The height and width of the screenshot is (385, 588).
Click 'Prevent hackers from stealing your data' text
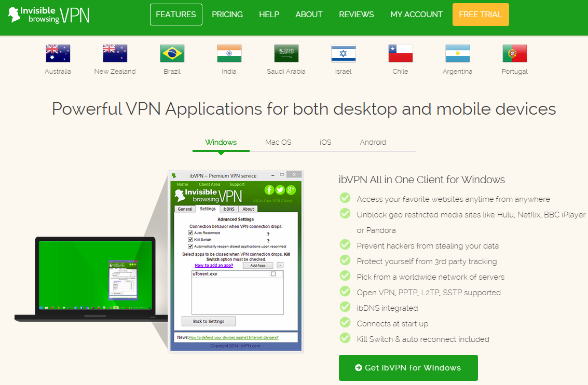click(x=428, y=246)
